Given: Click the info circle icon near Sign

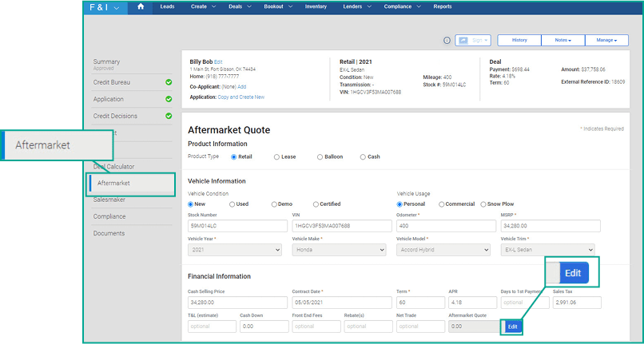Looking at the screenshot, I should 447,40.
